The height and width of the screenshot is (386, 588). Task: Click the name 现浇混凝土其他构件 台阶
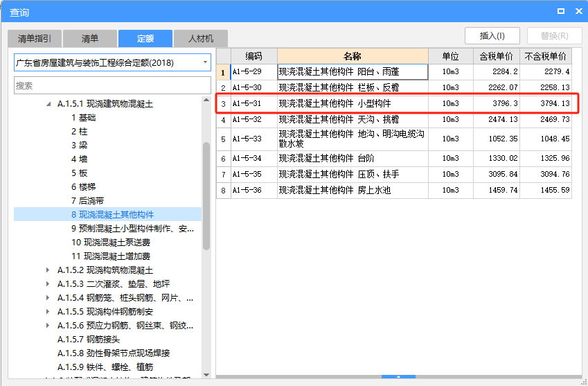coord(327,158)
